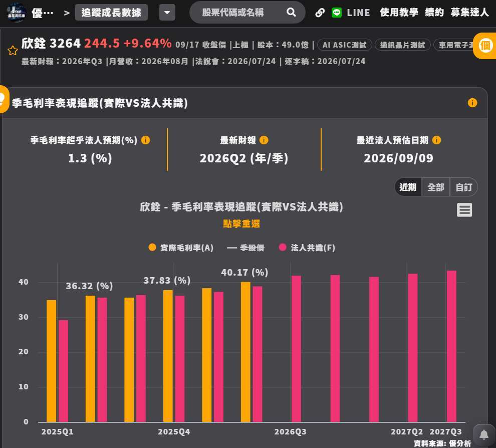Open the LINE share icon
Image resolution: width=496 pixels, height=448 pixels.
[337, 13]
